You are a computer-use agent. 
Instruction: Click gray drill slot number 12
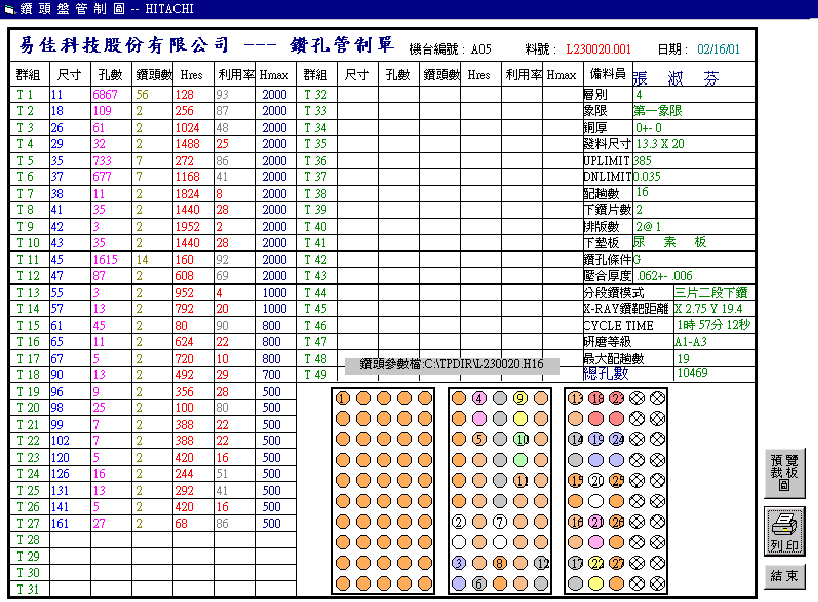point(542,563)
